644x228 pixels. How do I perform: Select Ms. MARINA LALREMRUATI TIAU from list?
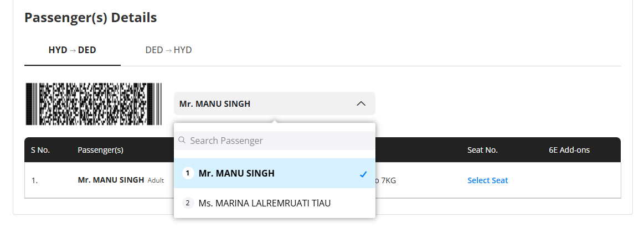275,203
